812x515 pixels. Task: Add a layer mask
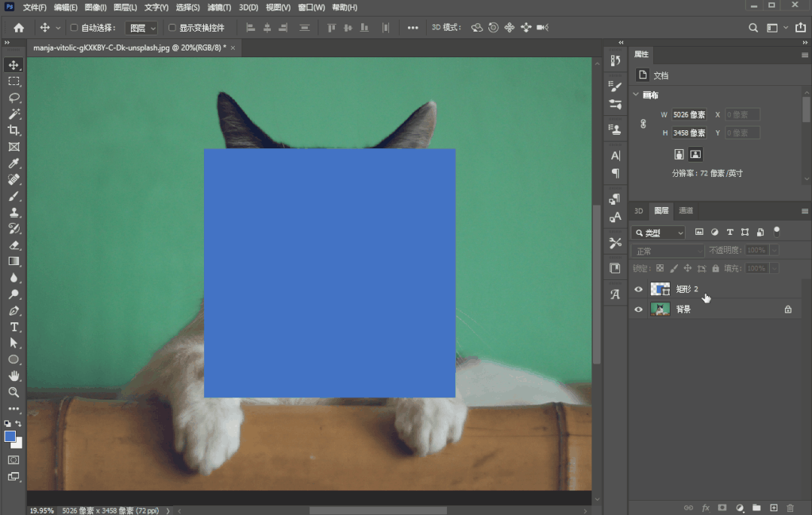722,507
